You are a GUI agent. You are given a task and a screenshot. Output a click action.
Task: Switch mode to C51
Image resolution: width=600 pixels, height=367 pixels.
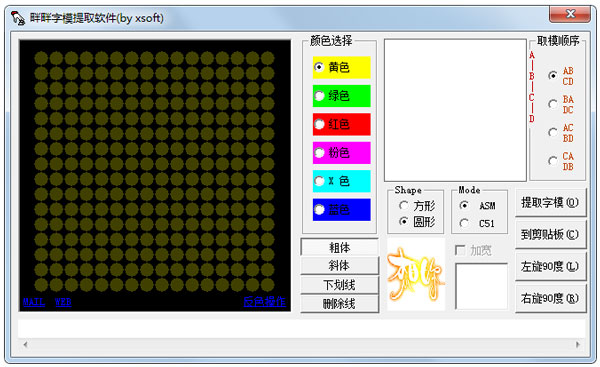point(478,223)
